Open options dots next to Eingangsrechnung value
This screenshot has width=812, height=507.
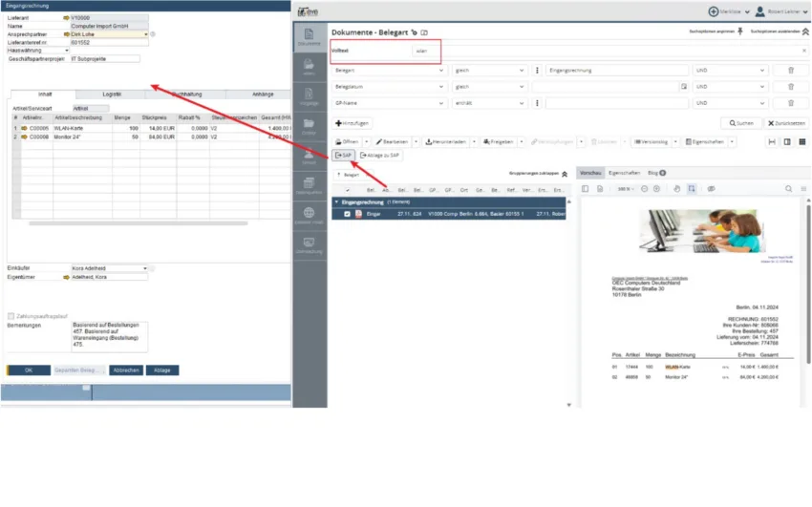pyautogui.click(x=537, y=70)
